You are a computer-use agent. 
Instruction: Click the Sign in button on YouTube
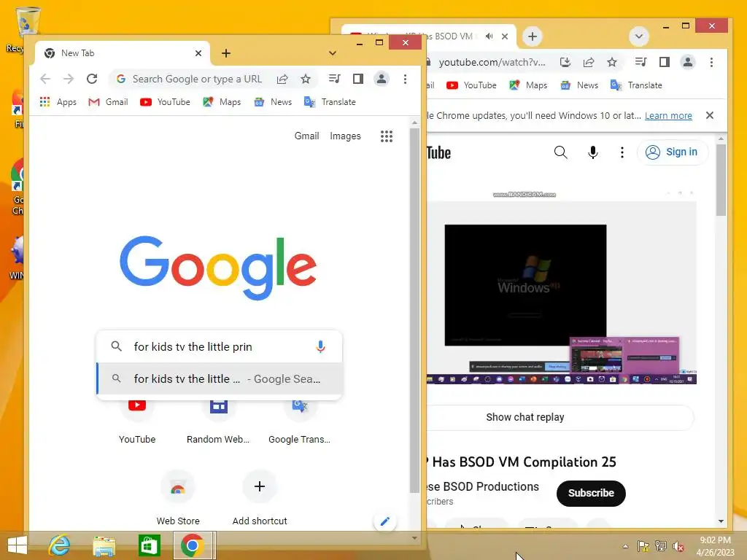click(672, 152)
